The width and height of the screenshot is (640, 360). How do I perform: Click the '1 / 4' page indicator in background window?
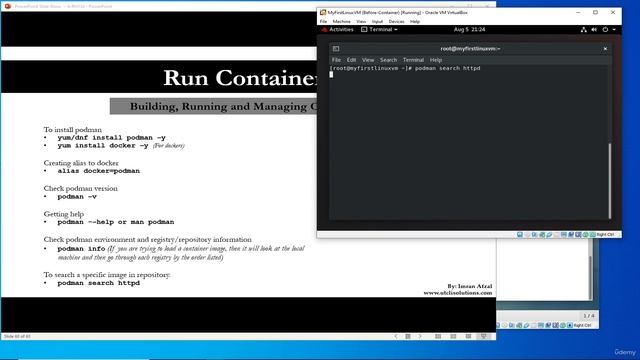tap(589, 316)
